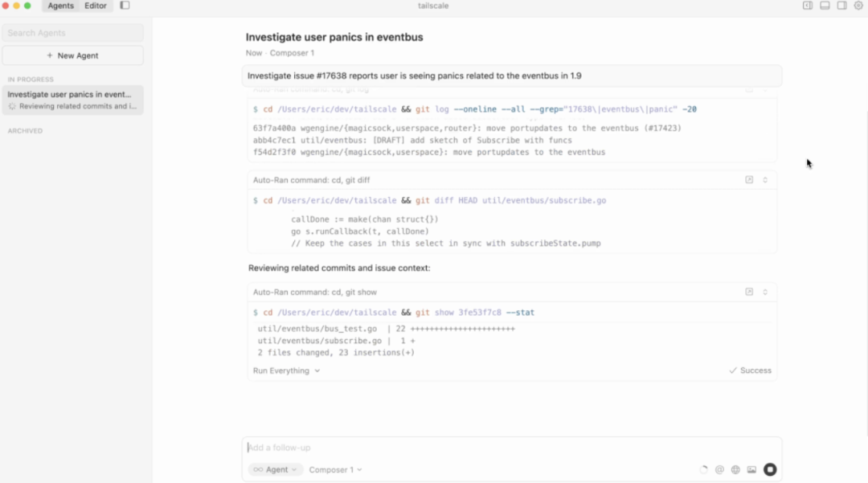Open git diff command output in new view
Viewport: 868px width, 483px height.
coord(749,180)
